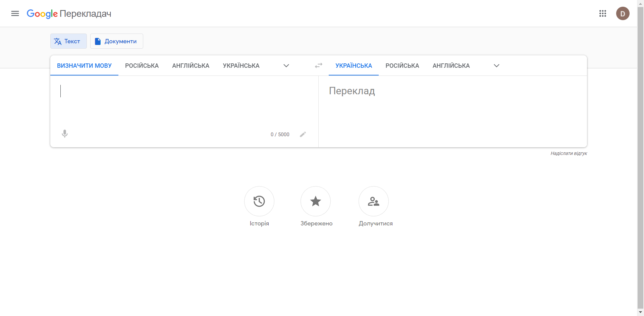
Task: Expand the source language list
Action: 286,65
